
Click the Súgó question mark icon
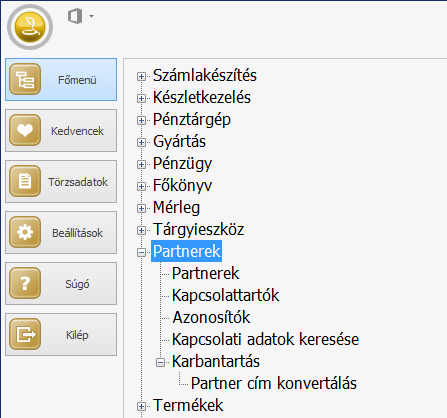[x=25, y=283]
